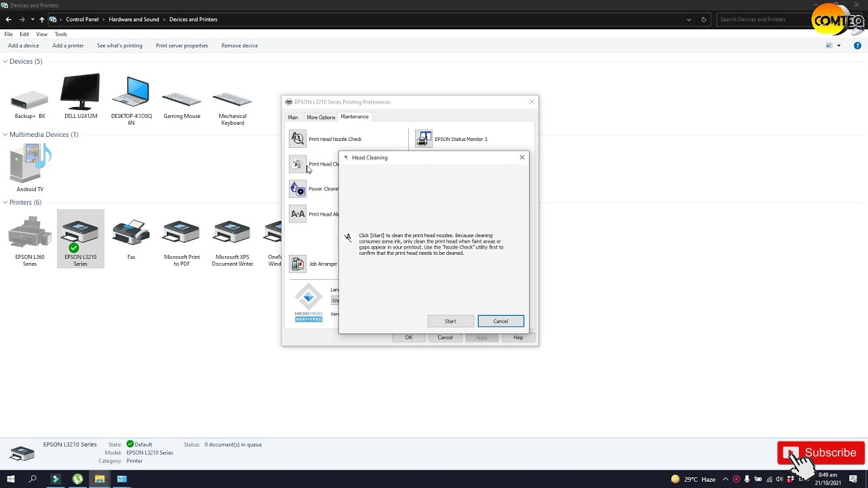Cancel the Head Cleaning dialog
Viewport: 868px width, 488px height.
[x=500, y=321]
